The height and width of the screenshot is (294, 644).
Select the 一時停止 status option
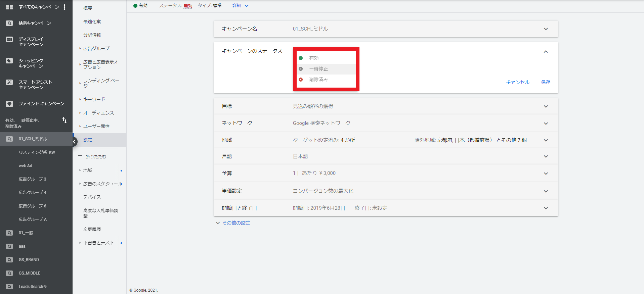coord(326,69)
